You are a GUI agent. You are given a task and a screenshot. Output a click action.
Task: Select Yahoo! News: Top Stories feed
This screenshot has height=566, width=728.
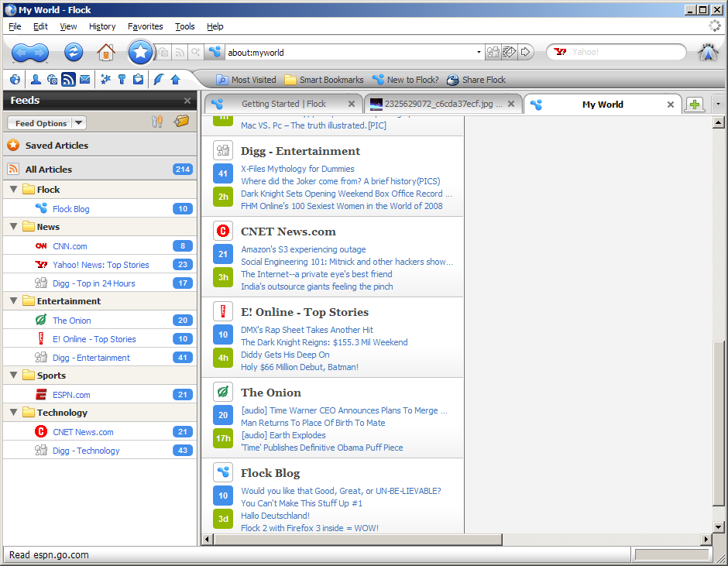[x=100, y=265]
